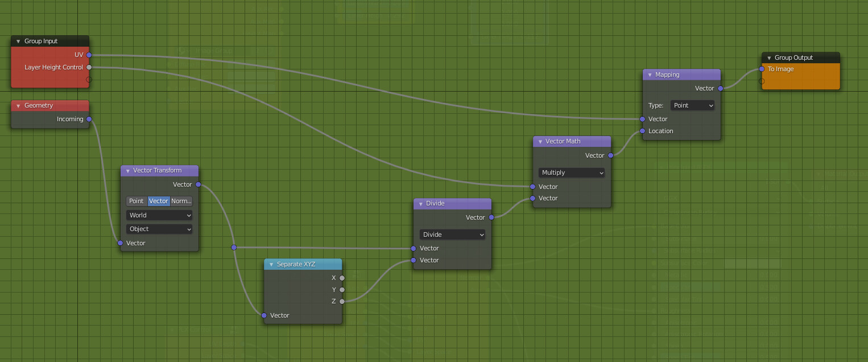Click the To Image socket on Group Output

click(760, 69)
